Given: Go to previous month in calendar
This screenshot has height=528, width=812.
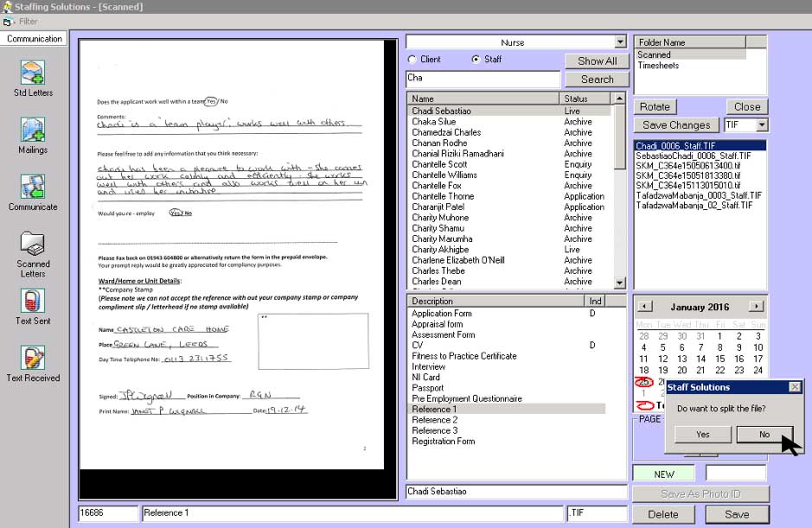Looking at the screenshot, I should (x=643, y=307).
